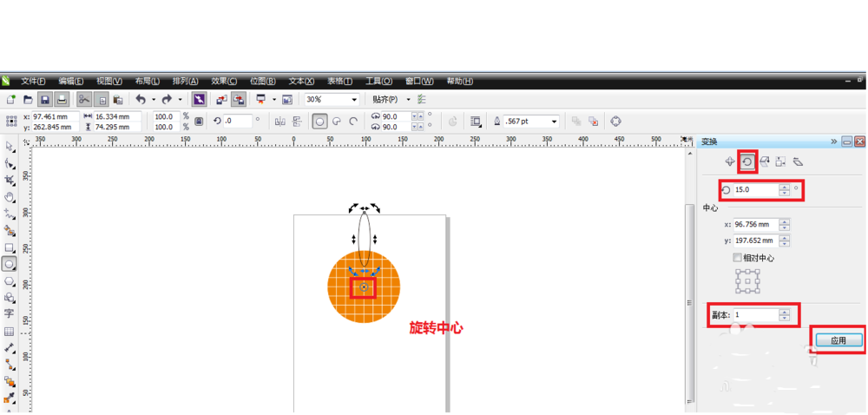Image resolution: width=868 pixels, height=415 pixels.
Task: Open the 排列(A) menu
Action: (185, 82)
